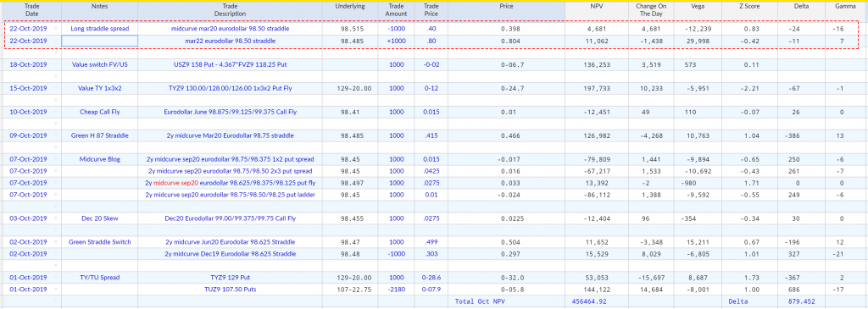The height and width of the screenshot is (309, 868).
Task: Open date dropdown beside 18-Oct-2019
Action: pyautogui.click(x=56, y=64)
